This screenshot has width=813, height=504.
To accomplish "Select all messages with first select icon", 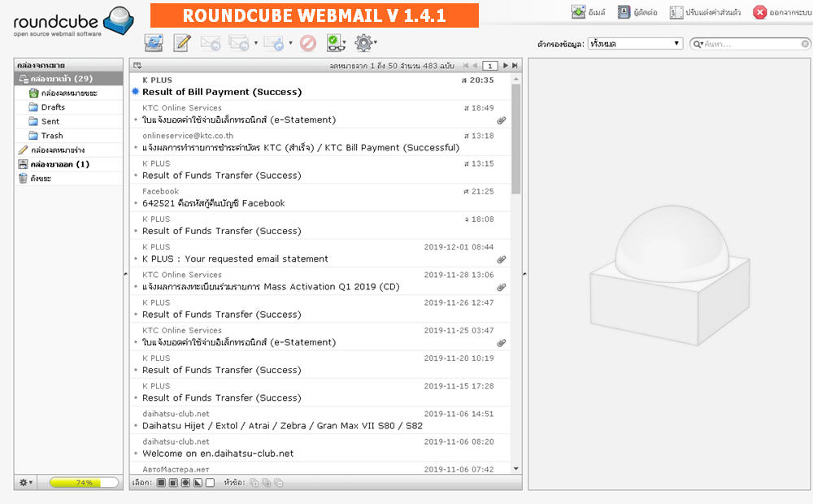I will [161, 483].
